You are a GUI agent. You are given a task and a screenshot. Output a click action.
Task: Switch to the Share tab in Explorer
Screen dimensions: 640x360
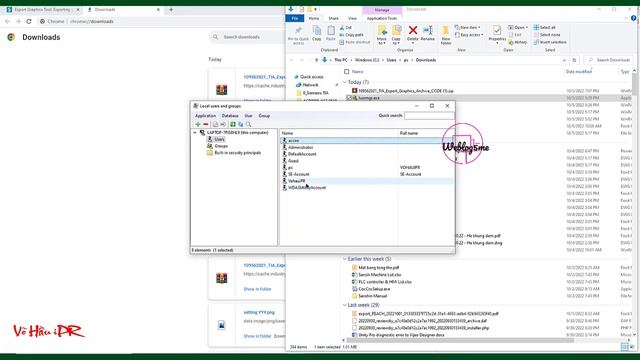coord(333,18)
